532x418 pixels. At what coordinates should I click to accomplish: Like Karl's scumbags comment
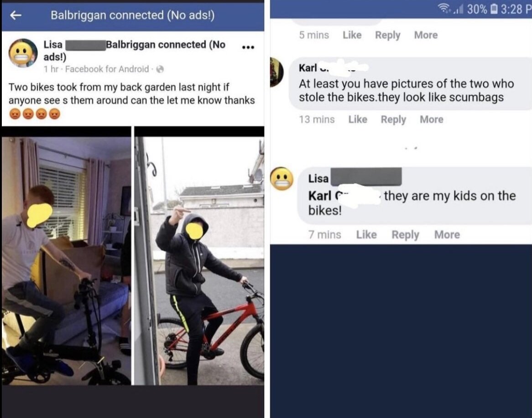tap(358, 119)
